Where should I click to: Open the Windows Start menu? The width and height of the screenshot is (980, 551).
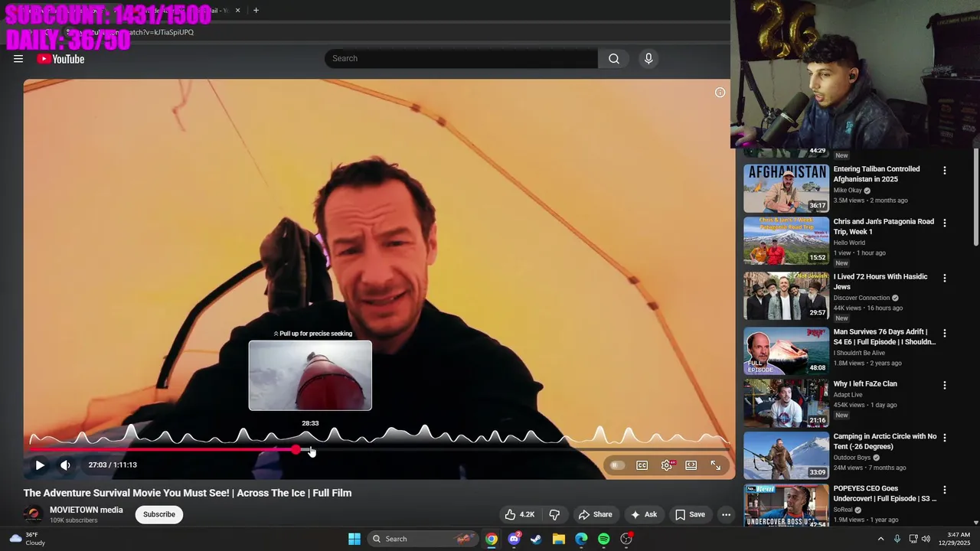click(x=354, y=539)
